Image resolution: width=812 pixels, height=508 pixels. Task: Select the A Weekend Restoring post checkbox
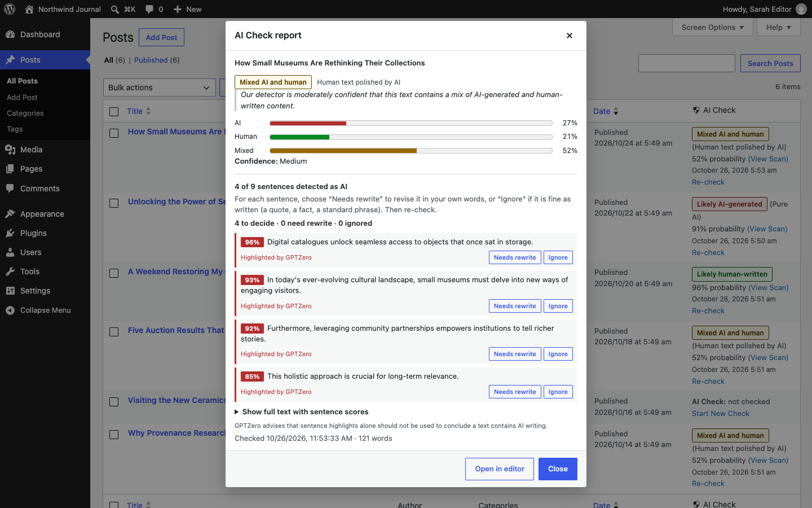tap(114, 273)
